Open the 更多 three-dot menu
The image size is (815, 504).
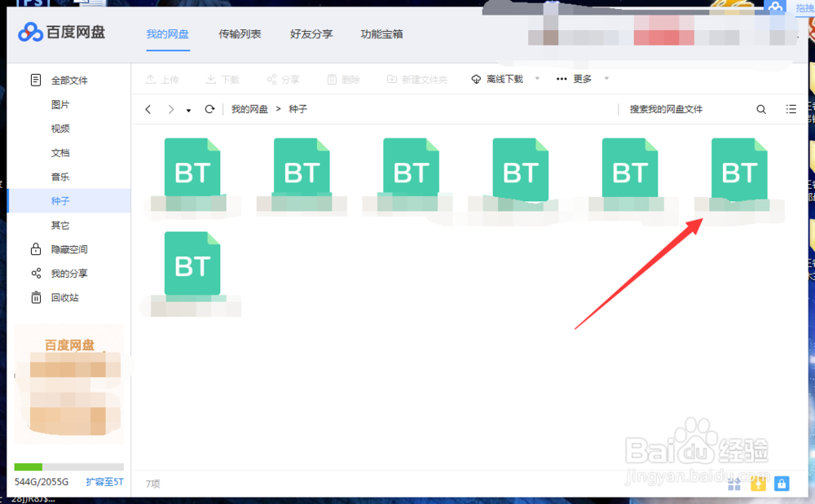(x=574, y=79)
